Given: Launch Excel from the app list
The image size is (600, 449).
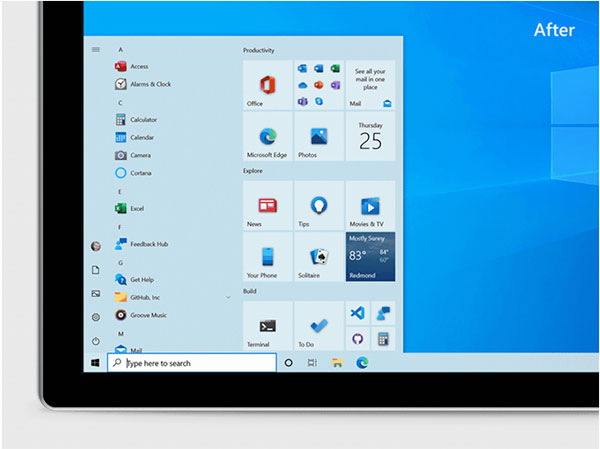Looking at the screenshot, I should [x=130, y=209].
